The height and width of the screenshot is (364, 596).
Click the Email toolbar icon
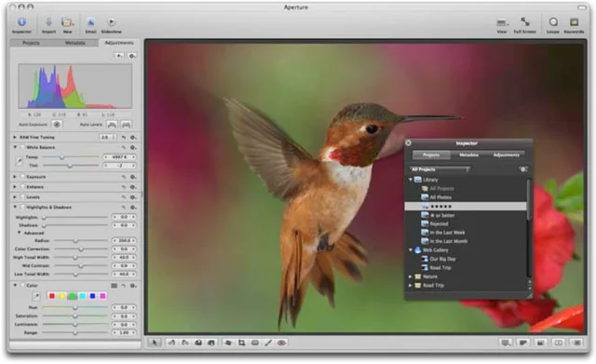tap(90, 22)
